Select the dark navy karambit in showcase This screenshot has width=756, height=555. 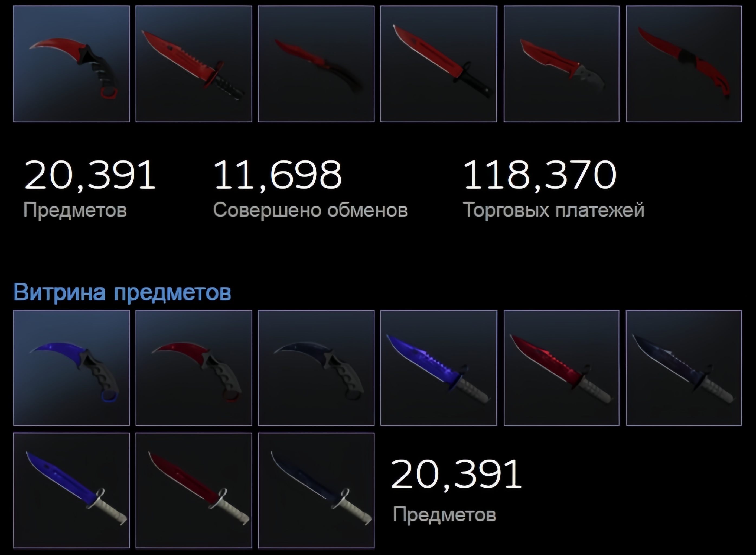316,368
